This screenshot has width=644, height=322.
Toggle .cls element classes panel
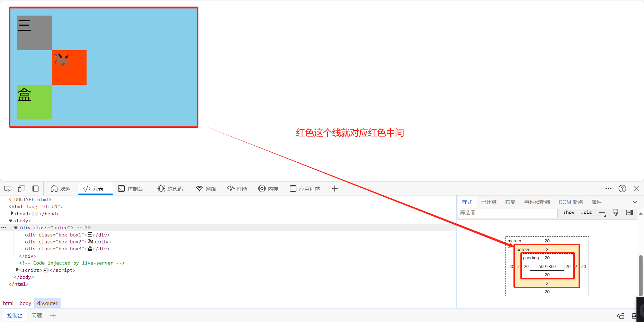pyautogui.click(x=587, y=213)
